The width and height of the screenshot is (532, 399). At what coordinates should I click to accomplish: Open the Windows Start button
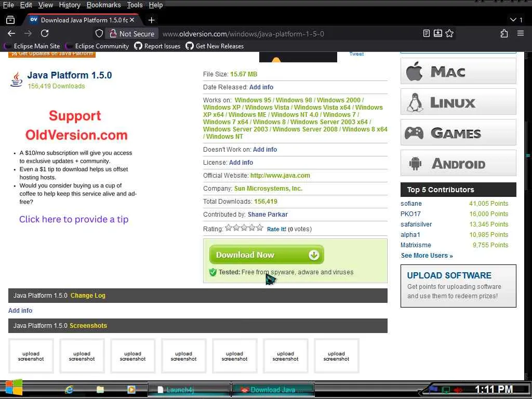click(x=14, y=388)
